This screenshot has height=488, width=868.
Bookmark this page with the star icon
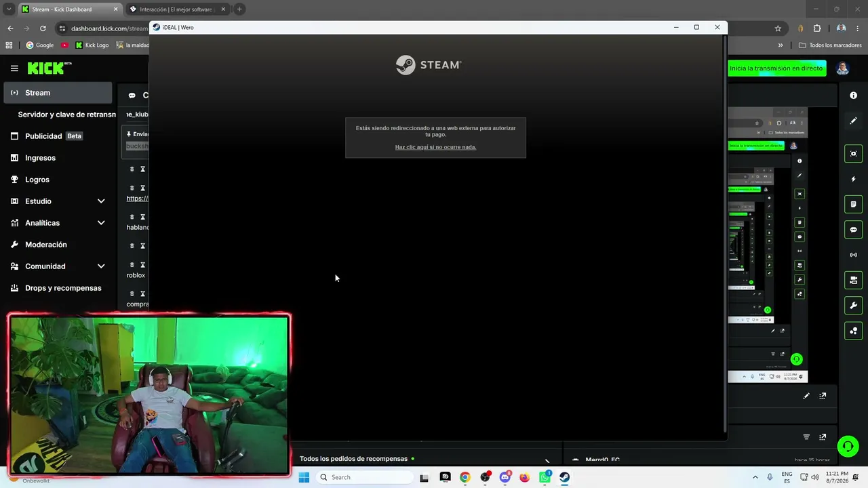[x=778, y=28]
